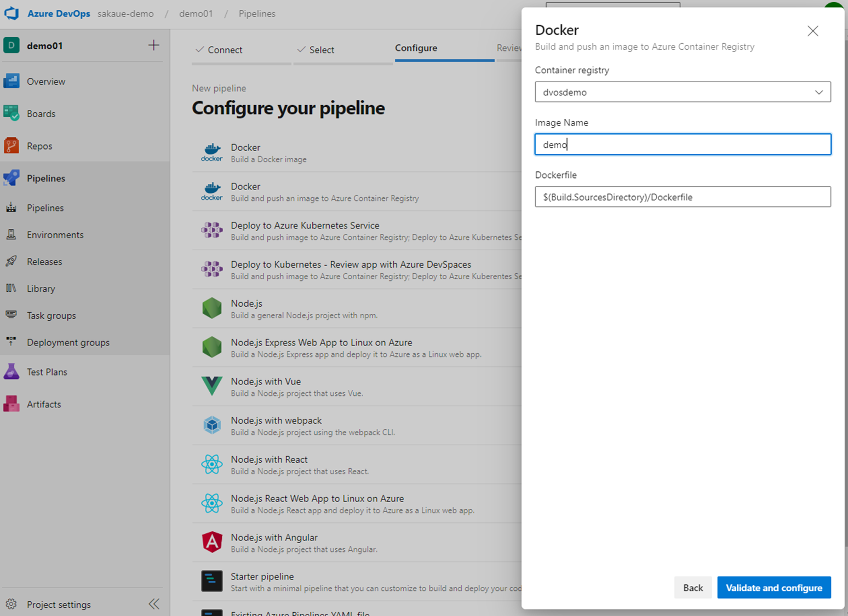The height and width of the screenshot is (616, 848).
Task: Click Docker icon for Azure Container Registry template
Action: point(212,192)
